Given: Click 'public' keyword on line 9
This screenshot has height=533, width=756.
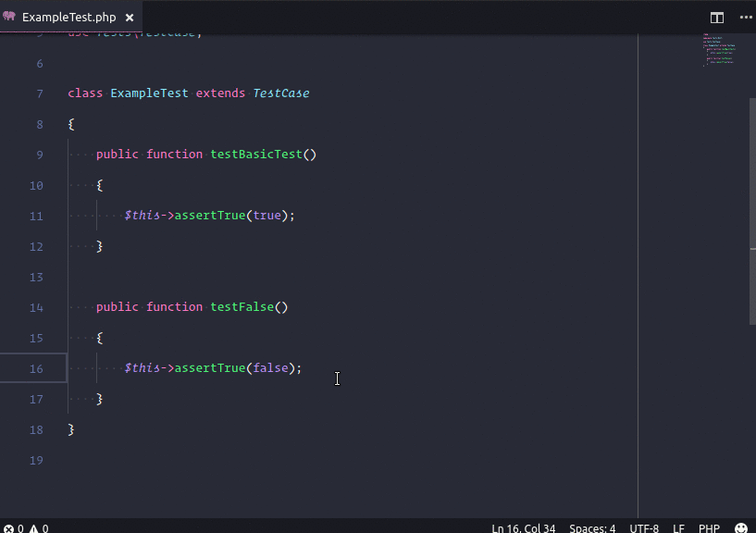Looking at the screenshot, I should click(118, 155).
